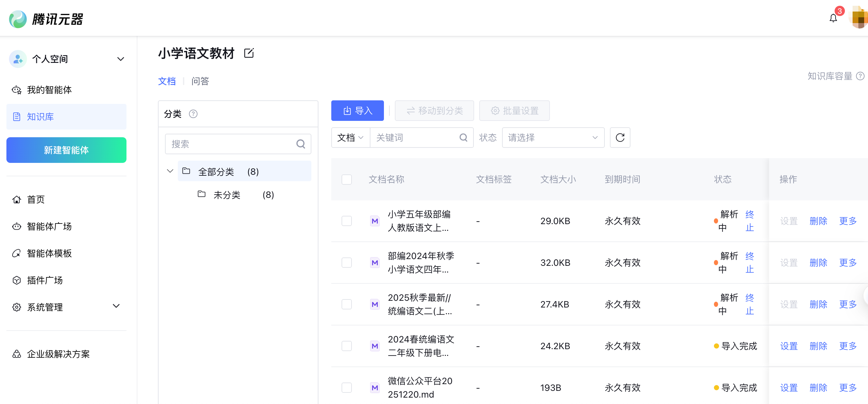Click the refresh icon button
868x404 pixels.
click(x=620, y=137)
